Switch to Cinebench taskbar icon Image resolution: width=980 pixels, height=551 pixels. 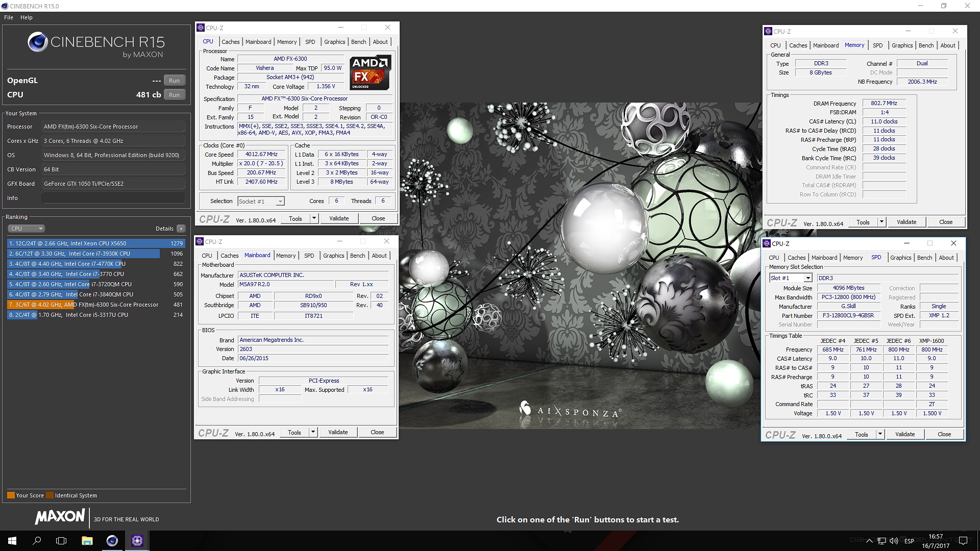pos(112,541)
